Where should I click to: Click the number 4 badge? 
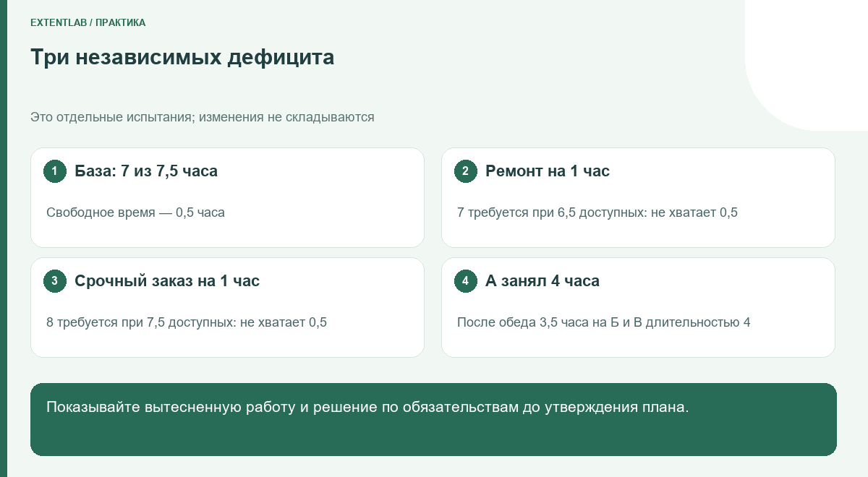466,281
